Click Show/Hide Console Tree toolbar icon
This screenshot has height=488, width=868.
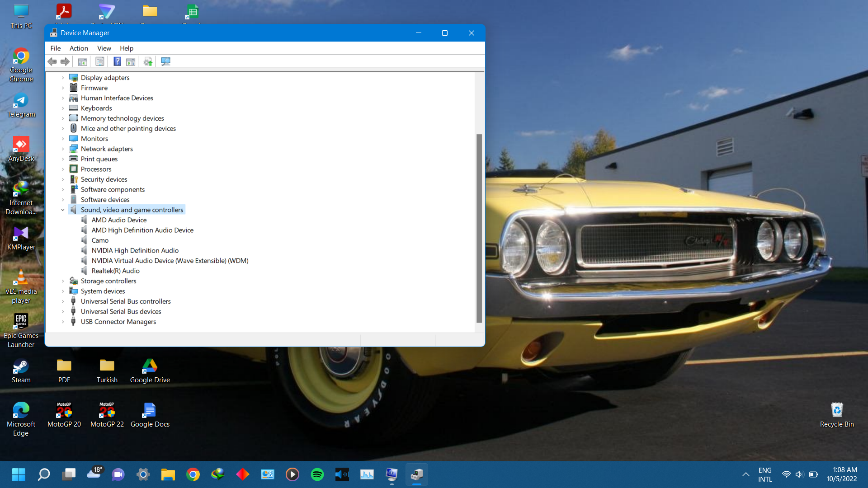82,61
